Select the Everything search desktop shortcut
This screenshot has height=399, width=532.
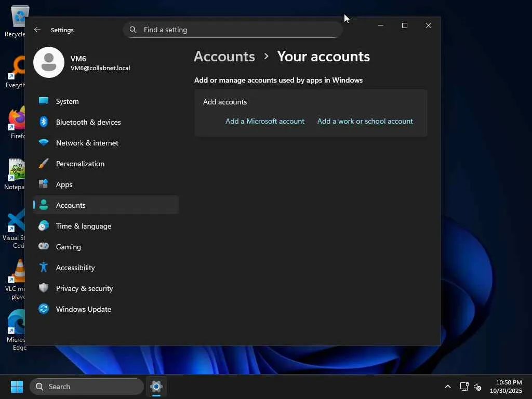[x=16, y=72]
